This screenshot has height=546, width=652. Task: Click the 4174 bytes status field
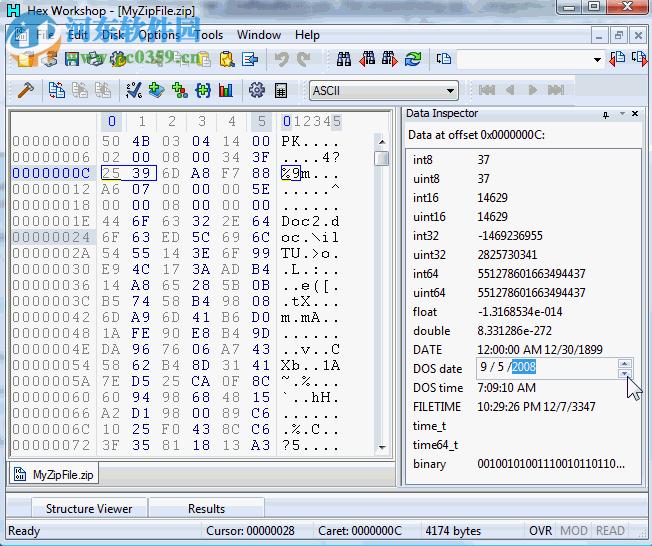(x=453, y=531)
